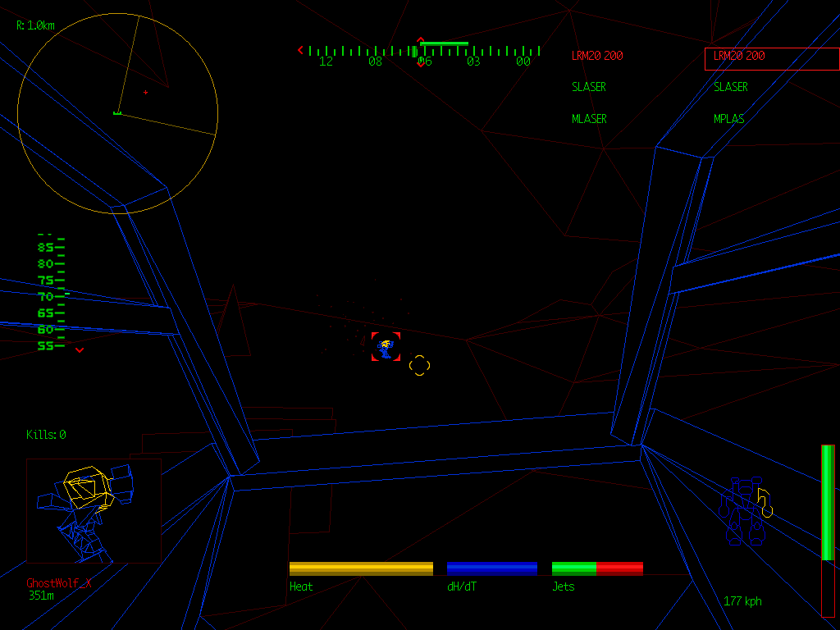This screenshot has width=840, height=630.
Task: Click red left arrow on compass strip
Action: [300, 50]
